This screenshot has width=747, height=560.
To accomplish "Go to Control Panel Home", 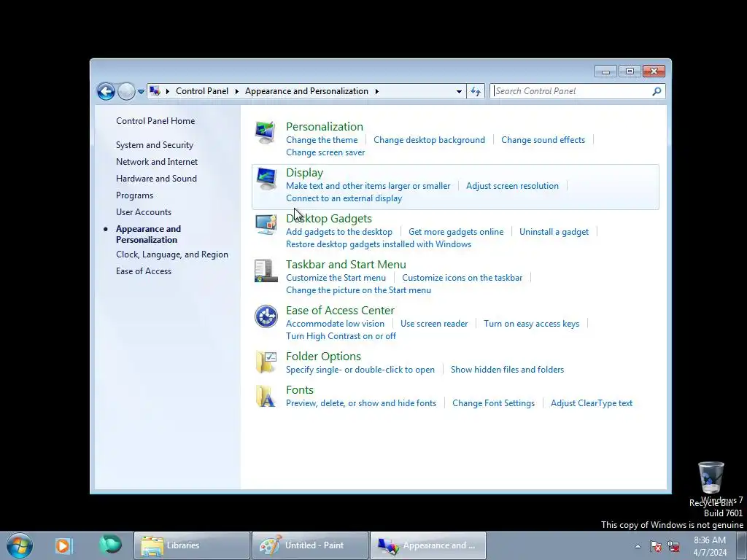I will click(155, 121).
